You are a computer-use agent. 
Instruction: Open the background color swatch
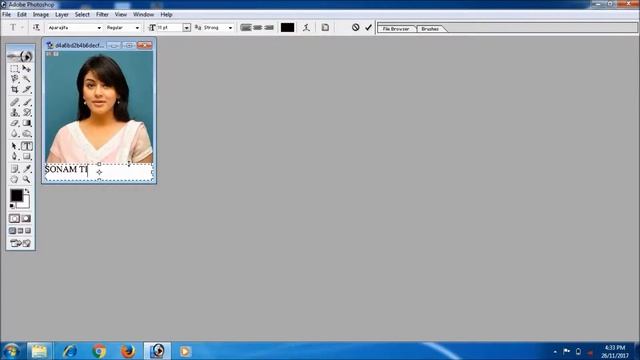[25, 204]
